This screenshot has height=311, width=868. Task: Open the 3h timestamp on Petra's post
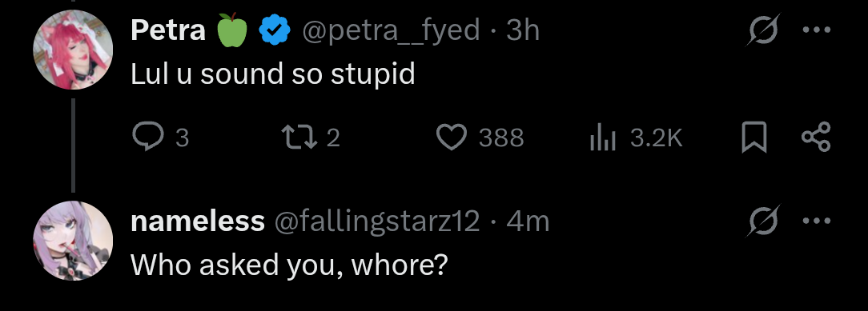tap(523, 30)
